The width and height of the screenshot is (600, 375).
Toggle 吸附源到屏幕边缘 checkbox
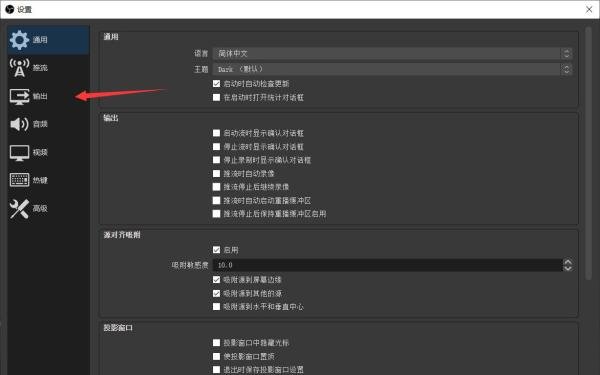[x=217, y=280]
